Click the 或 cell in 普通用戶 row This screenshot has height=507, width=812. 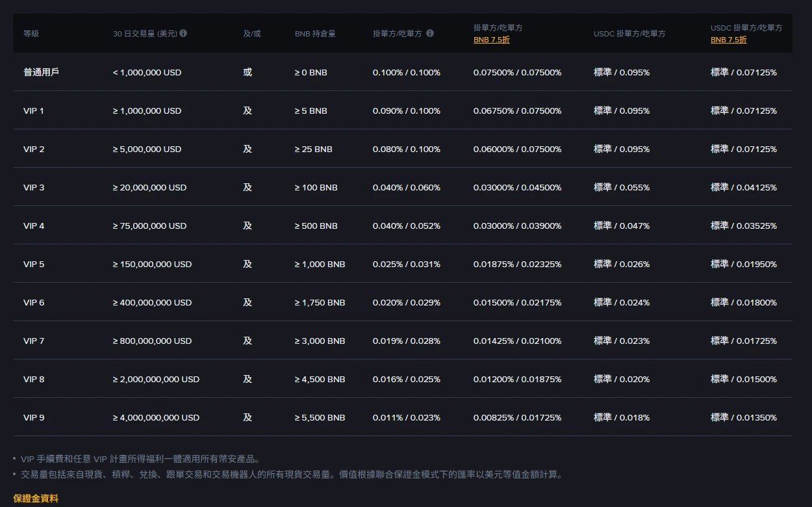click(x=247, y=72)
